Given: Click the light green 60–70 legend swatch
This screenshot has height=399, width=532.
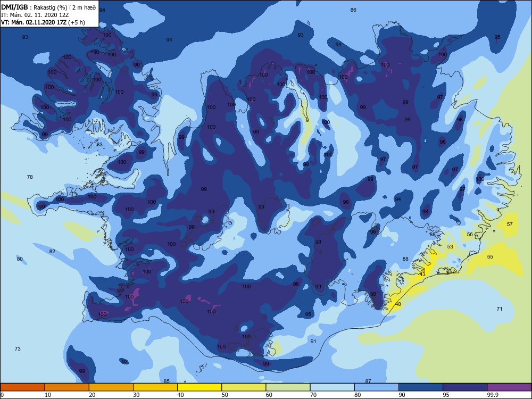Looking at the screenshot, I should point(288,387).
